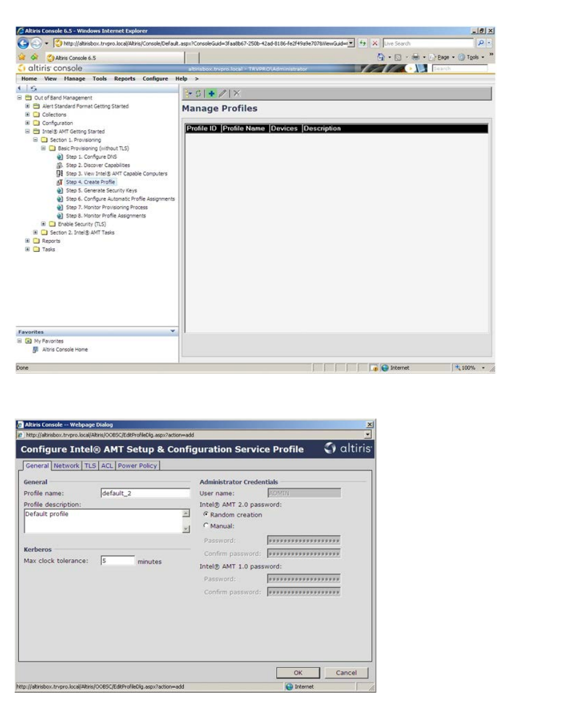Viewport: 562px width, 728px height.
Task: Collapse the Favorites panel arrow
Action: (x=173, y=331)
